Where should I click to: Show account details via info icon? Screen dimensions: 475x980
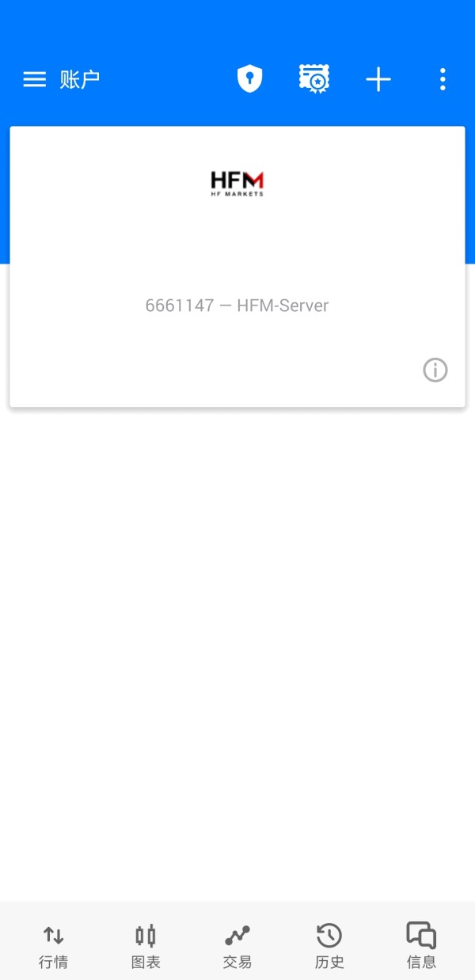click(435, 370)
